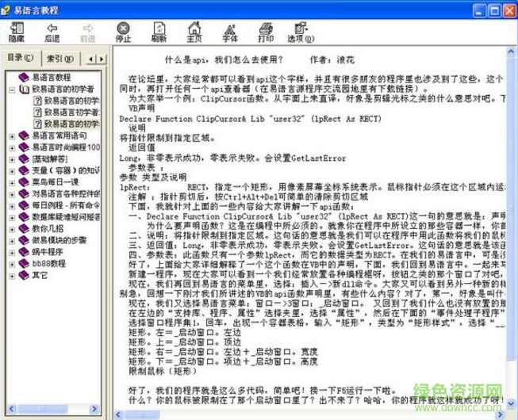The width and height of the screenshot is (518, 420).
Task: Select the 做易模块的步骤 tree label
Action: click(x=59, y=240)
